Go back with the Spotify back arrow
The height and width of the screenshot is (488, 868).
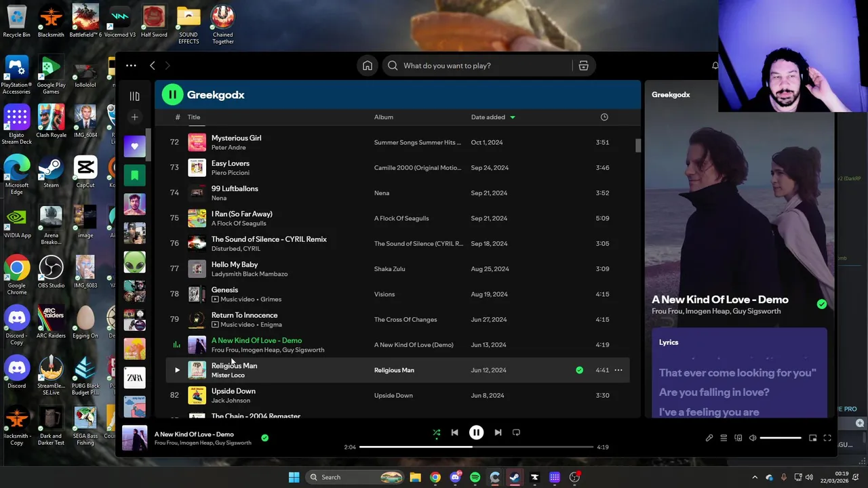[153, 66]
